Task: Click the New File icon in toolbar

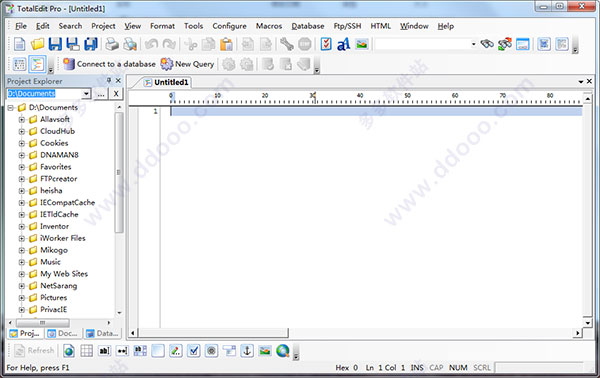Action: [20, 44]
